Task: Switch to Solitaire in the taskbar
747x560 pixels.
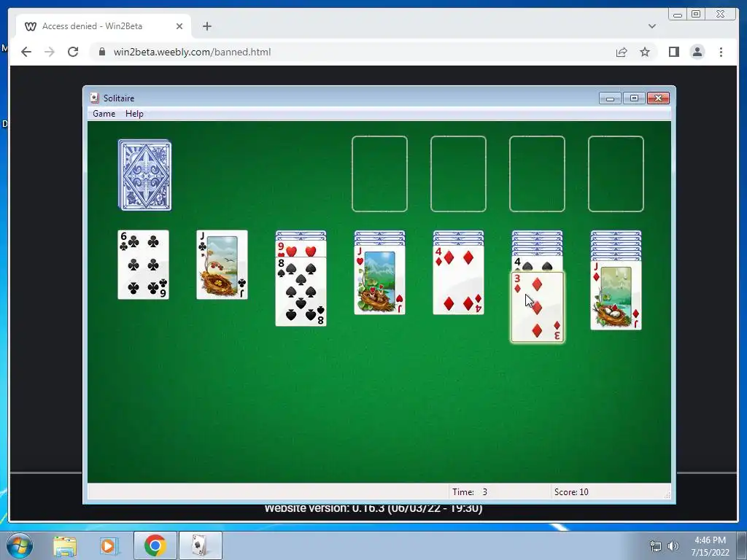Action: pyautogui.click(x=200, y=545)
